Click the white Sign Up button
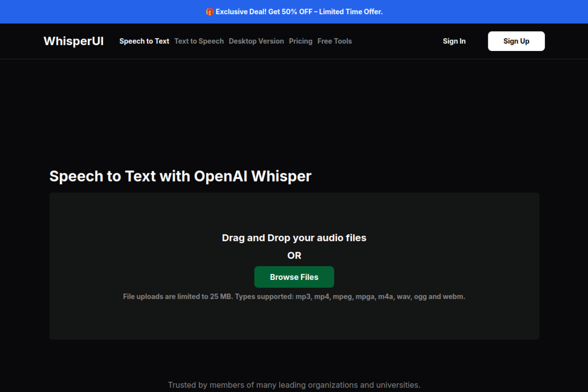Image resolution: width=588 pixels, height=392 pixels. [x=516, y=41]
